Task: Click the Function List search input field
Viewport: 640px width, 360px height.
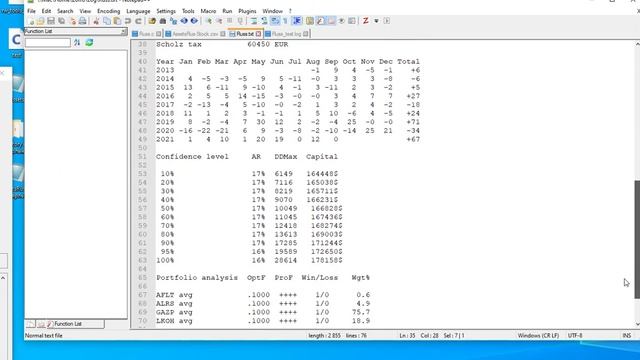Action: coord(48,42)
